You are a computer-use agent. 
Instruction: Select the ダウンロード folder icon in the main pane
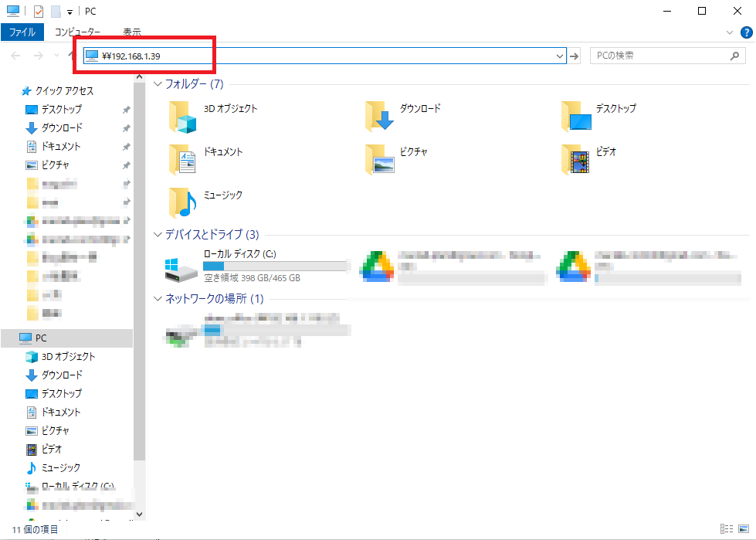click(x=379, y=116)
